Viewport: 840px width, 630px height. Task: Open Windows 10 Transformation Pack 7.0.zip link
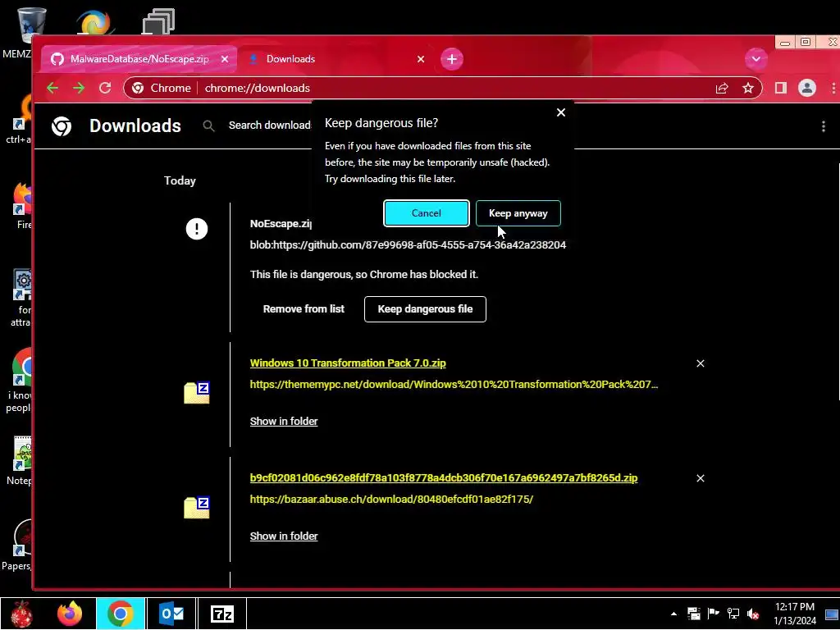click(x=348, y=363)
